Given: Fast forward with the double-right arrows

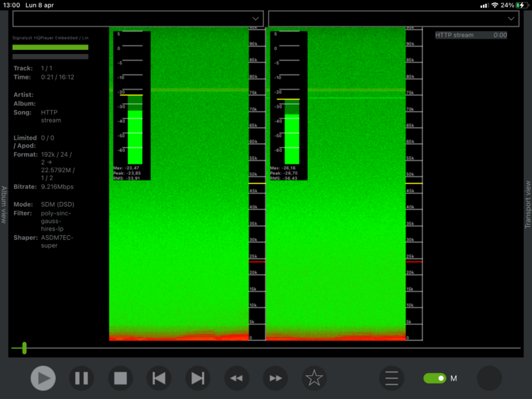Looking at the screenshot, I should pyautogui.click(x=275, y=378).
